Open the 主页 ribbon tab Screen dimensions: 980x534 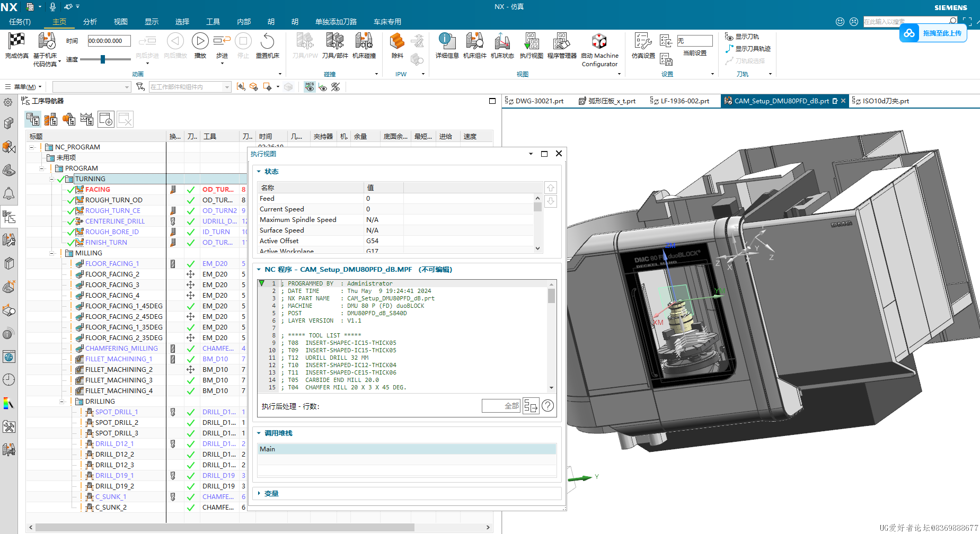(59, 22)
